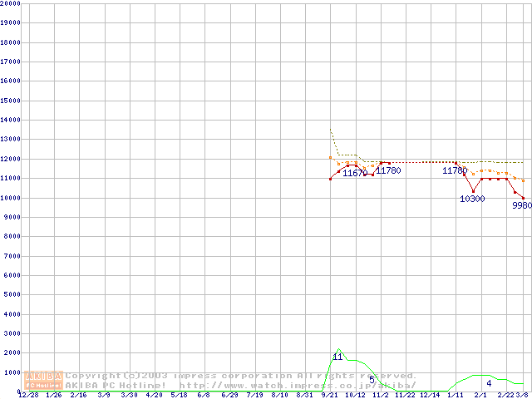Click the 3/8 date on the x-axis

pos(522,395)
